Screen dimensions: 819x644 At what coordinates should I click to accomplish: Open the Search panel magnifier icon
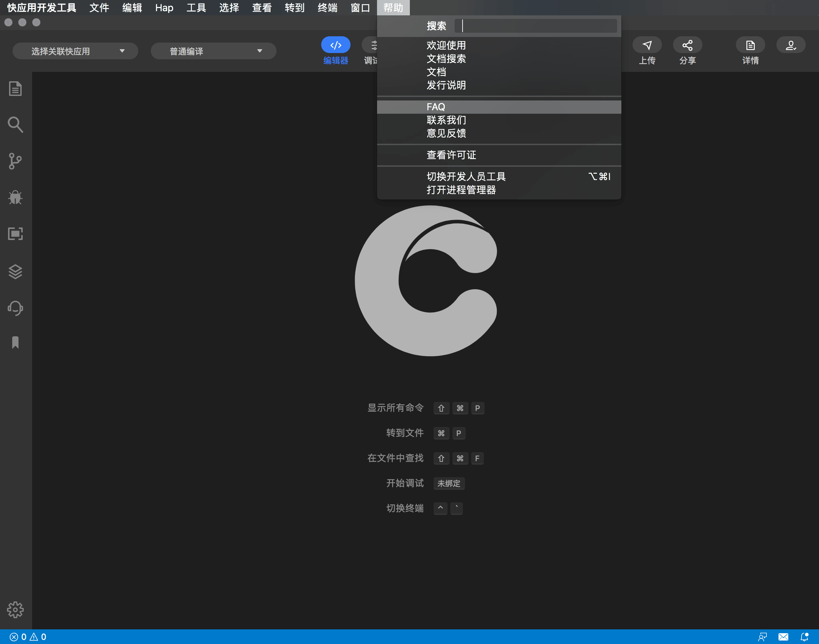pyautogui.click(x=15, y=125)
